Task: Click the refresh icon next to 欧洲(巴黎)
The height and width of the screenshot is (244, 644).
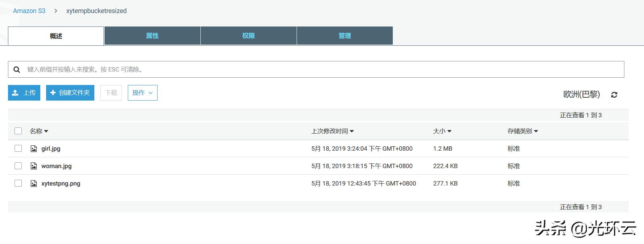Action: click(x=614, y=95)
